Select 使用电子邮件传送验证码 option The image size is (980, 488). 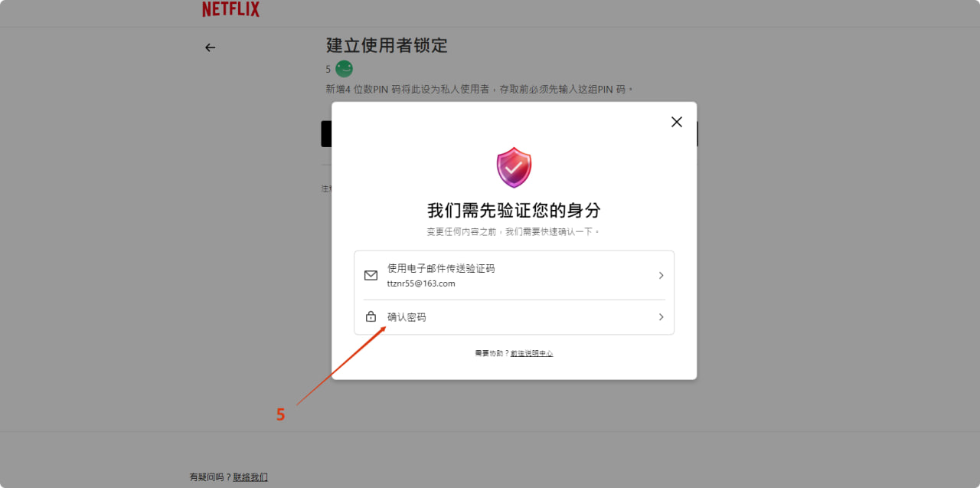pos(441,269)
